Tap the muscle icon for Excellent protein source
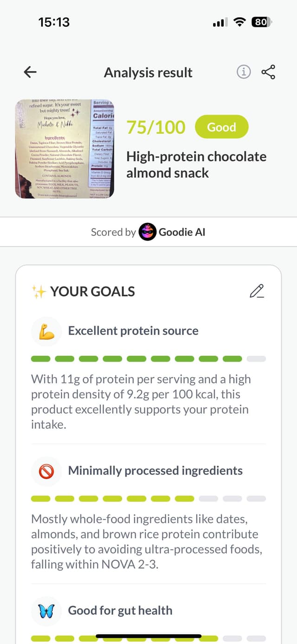Image resolution: width=297 pixels, height=644 pixels. (x=46, y=331)
